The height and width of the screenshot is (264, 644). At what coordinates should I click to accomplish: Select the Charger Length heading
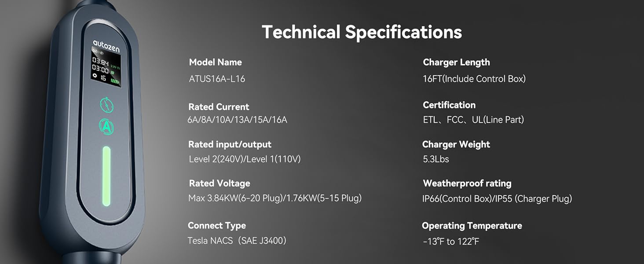point(456,62)
